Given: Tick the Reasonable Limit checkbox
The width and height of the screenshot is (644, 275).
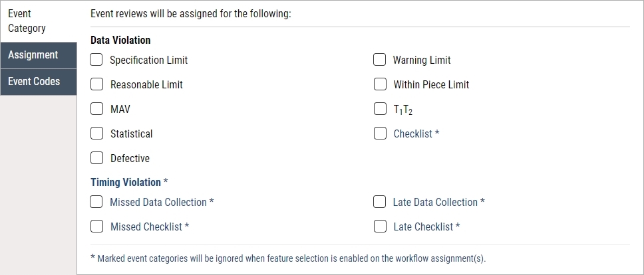Looking at the screenshot, I should [x=97, y=84].
